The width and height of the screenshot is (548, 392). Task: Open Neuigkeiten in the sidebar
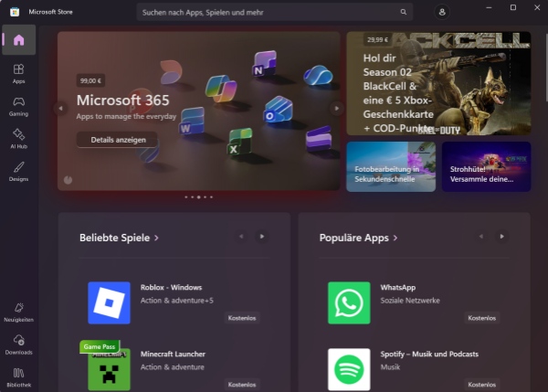pyautogui.click(x=19, y=313)
